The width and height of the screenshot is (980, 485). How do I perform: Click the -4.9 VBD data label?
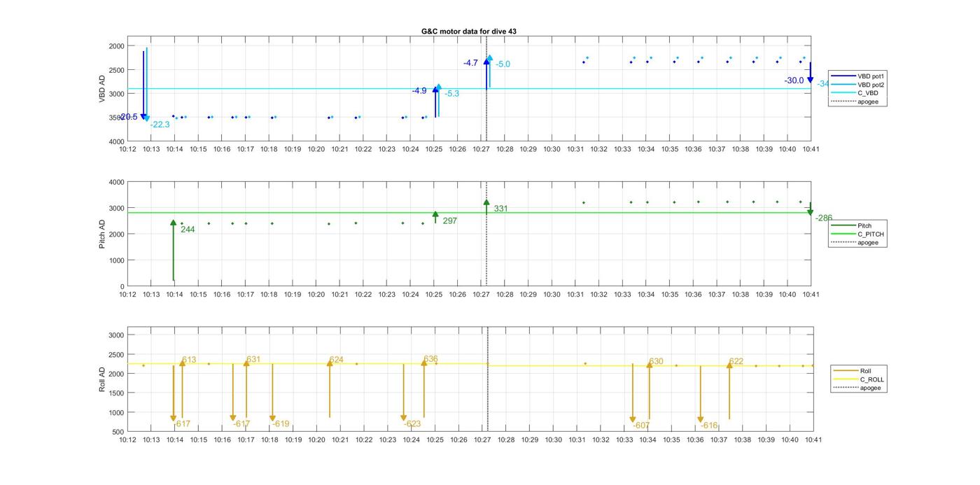coord(419,91)
